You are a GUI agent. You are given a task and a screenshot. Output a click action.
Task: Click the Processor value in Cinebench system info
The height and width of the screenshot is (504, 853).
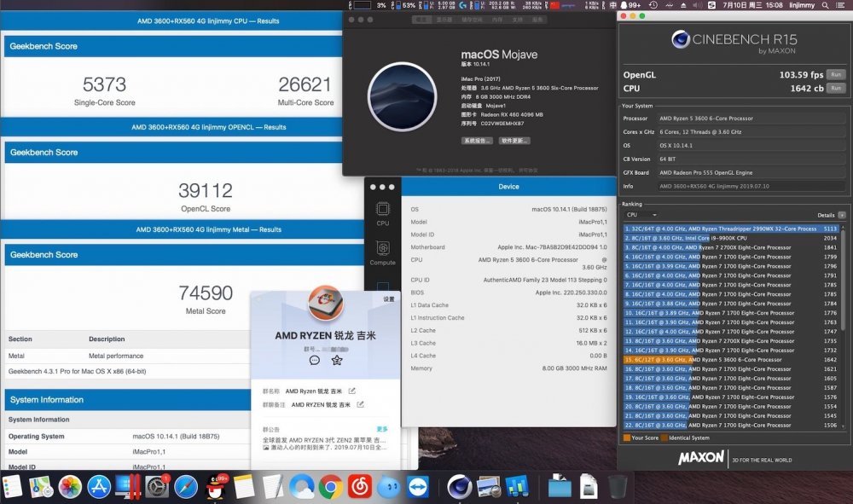751,118
